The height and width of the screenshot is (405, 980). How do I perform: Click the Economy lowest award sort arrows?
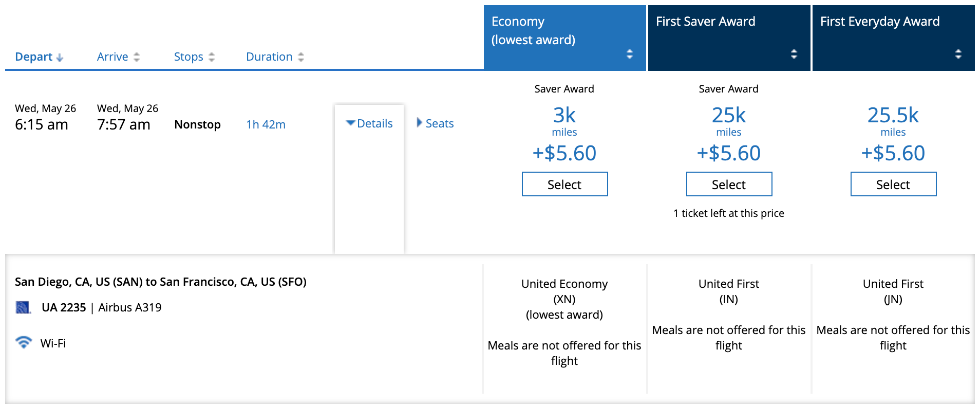630,54
